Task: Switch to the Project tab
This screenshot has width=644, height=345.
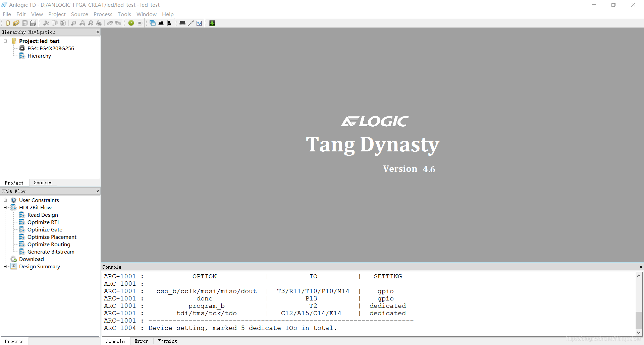Action: click(14, 183)
